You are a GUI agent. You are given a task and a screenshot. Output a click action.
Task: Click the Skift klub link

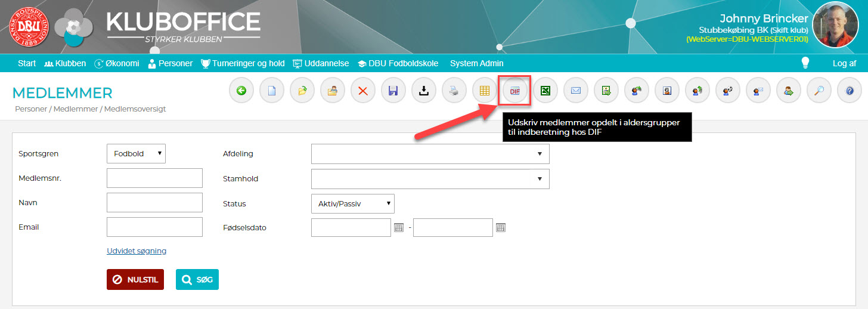point(788,30)
